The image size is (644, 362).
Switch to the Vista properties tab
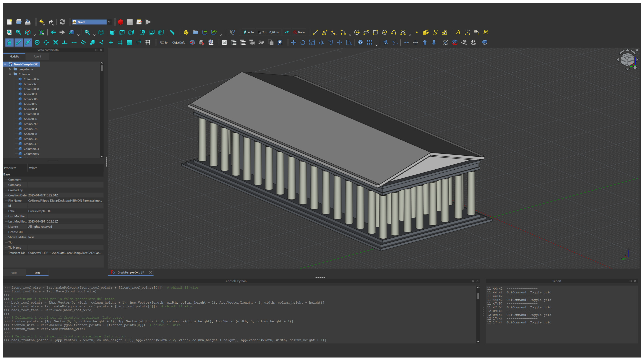click(14, 273)
